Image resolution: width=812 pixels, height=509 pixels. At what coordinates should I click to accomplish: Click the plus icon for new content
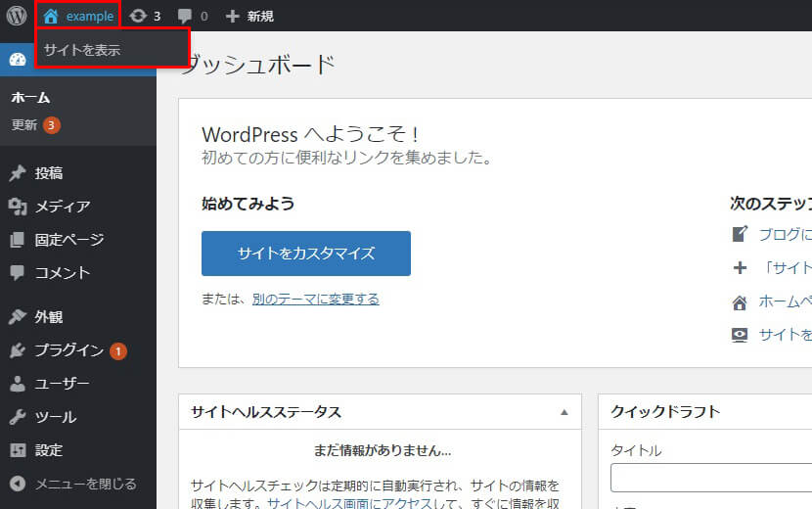[232, 16]
